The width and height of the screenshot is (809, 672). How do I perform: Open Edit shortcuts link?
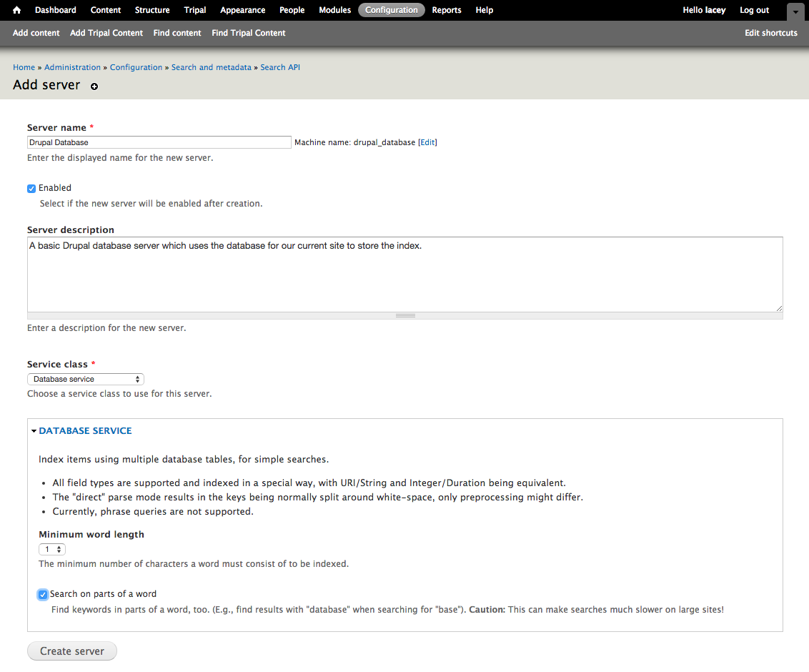click(770, 33)
